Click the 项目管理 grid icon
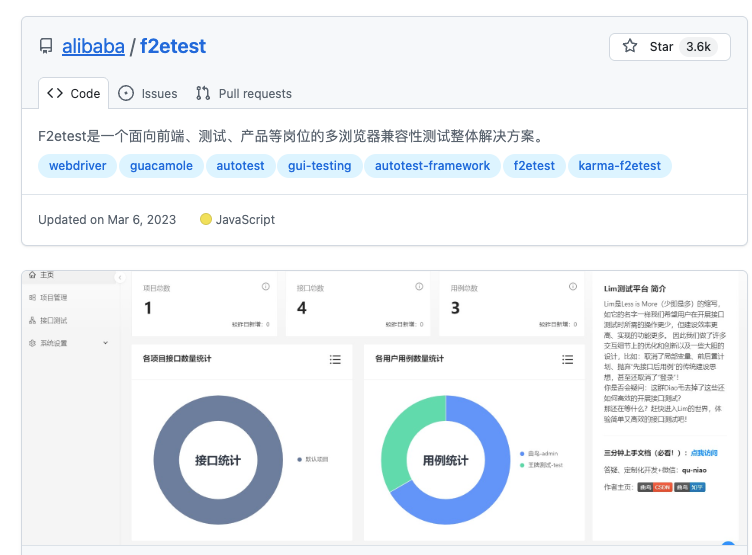The image size is (752, 555). [x=32, y=297]
